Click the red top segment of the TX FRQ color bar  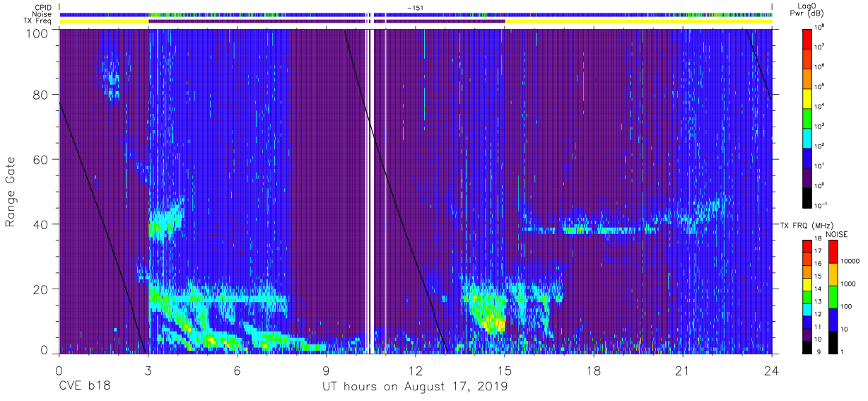coord(807,246)
